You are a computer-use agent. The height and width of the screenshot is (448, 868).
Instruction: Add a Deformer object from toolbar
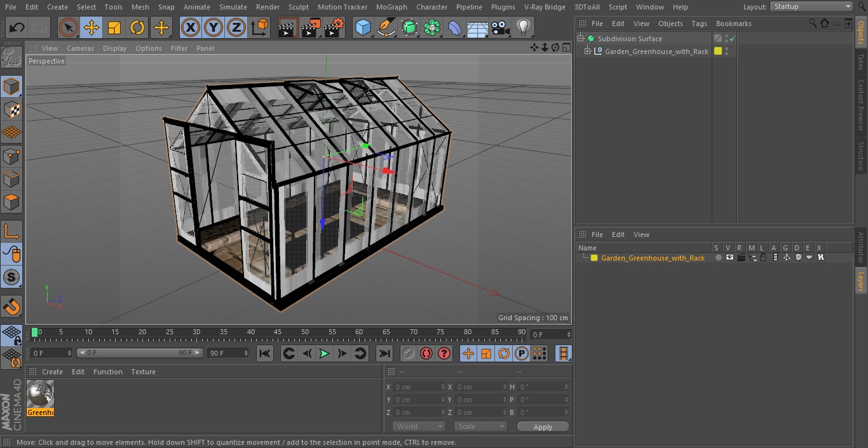[455, 27]
